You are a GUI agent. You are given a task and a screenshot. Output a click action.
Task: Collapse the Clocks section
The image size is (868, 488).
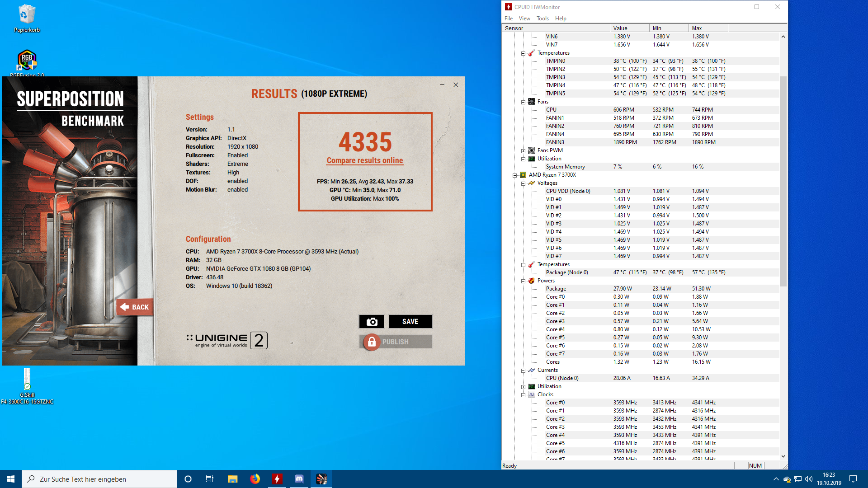pos(523,395)
